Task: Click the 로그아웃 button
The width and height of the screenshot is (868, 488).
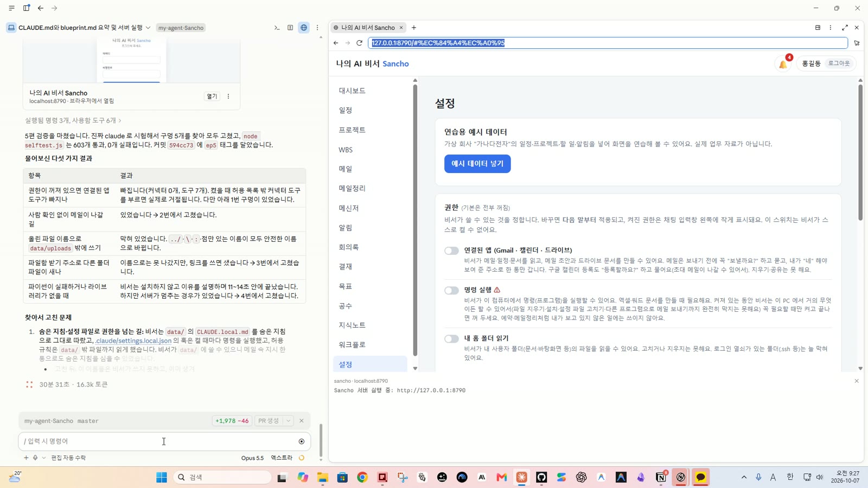Action: click(x=839, y=63)
